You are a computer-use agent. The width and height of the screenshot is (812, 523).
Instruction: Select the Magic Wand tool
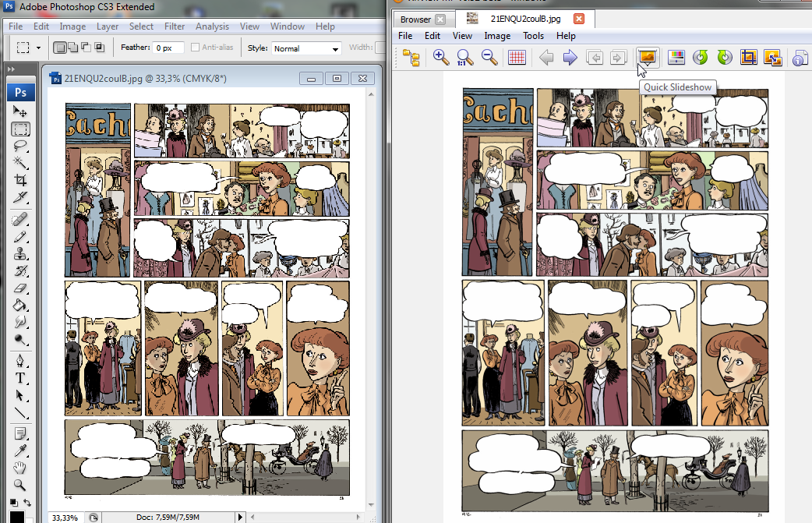point(20,163)
